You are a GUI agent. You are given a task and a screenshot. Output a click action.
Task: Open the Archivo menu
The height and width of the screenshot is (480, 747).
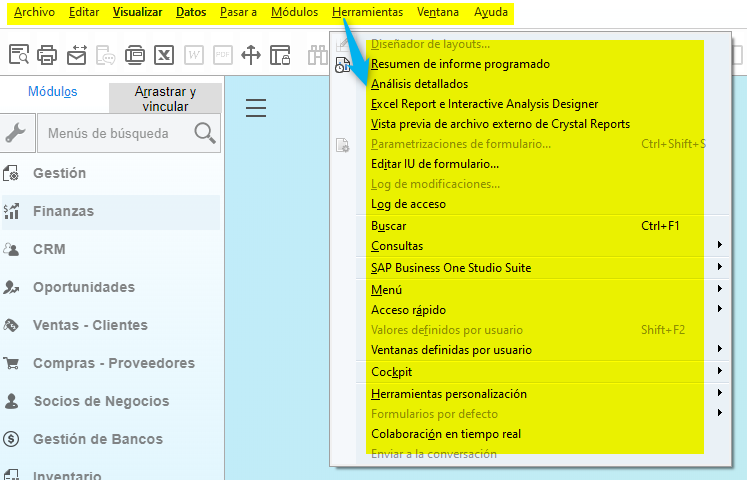point(34,12)
